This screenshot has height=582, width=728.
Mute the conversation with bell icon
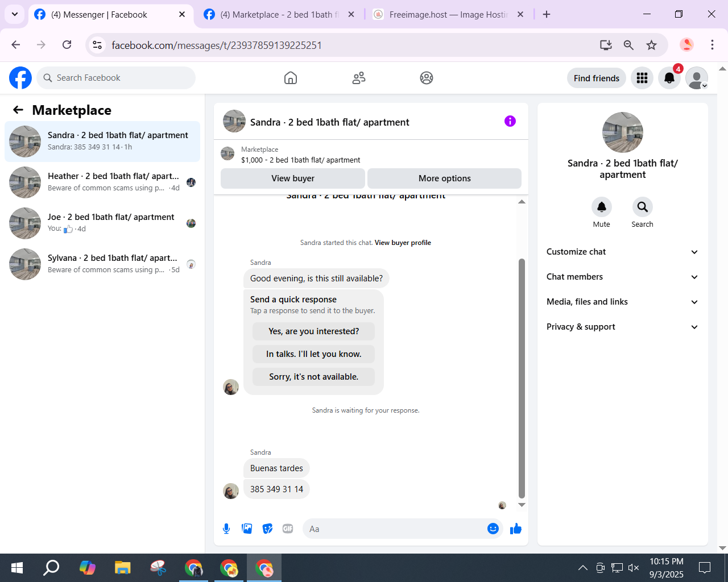[x=602, y=207]
